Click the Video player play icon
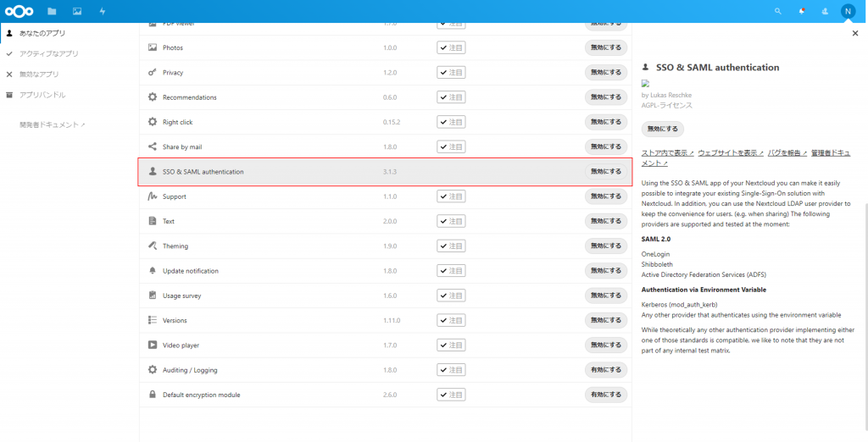Screen dimensions: 868x442 [x=153, y=345]
